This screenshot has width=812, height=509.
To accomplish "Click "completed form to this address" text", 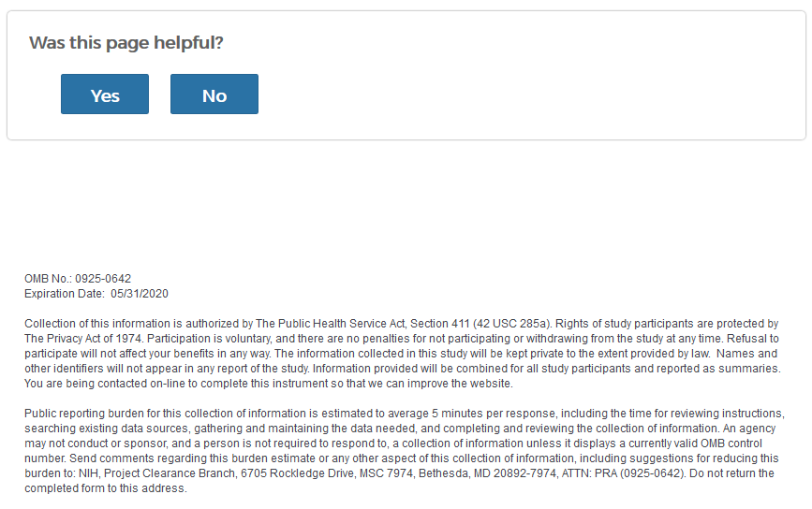I will coord(120,487).
